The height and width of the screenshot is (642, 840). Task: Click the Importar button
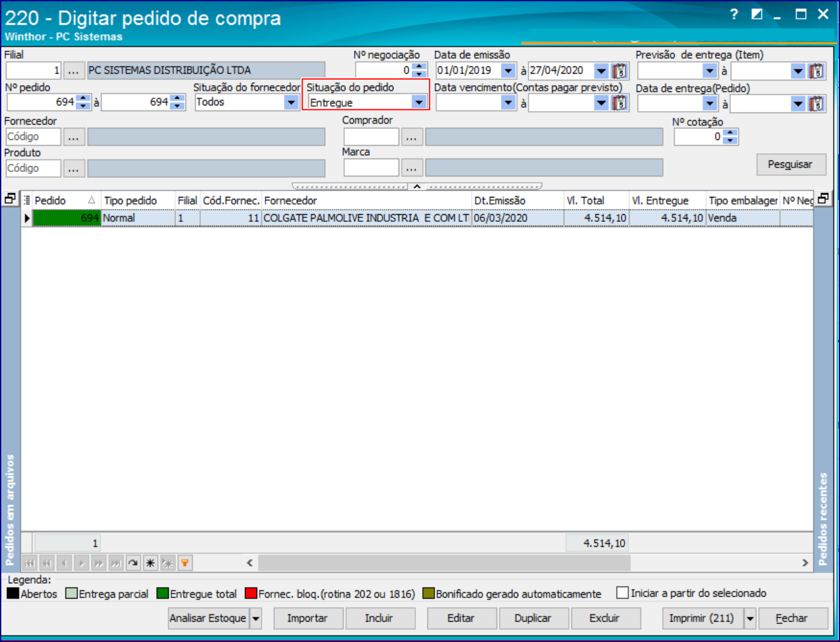308,618
